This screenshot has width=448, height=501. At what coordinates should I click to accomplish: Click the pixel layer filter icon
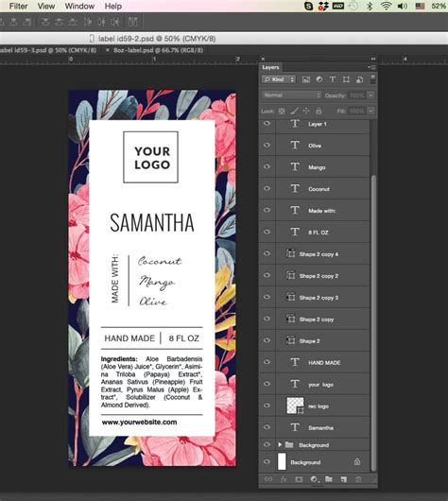click(x=306, y=79)
